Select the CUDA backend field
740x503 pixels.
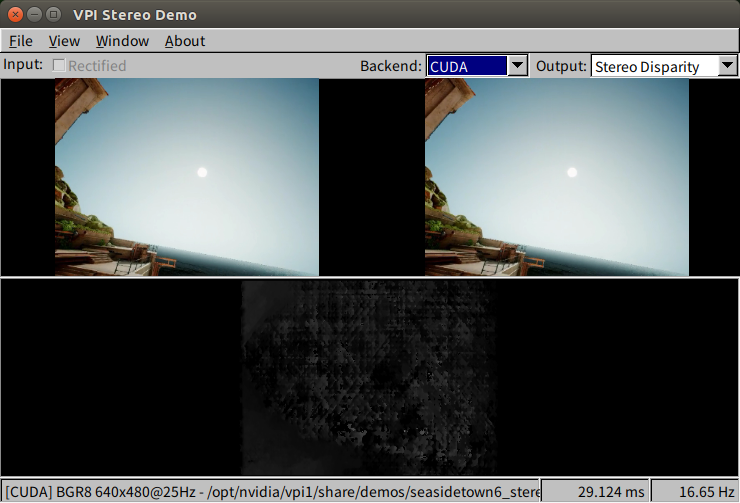coord(467,66)
